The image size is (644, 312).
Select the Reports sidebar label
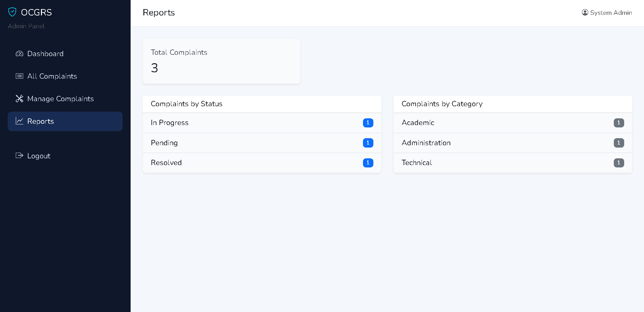click(41, 121)
